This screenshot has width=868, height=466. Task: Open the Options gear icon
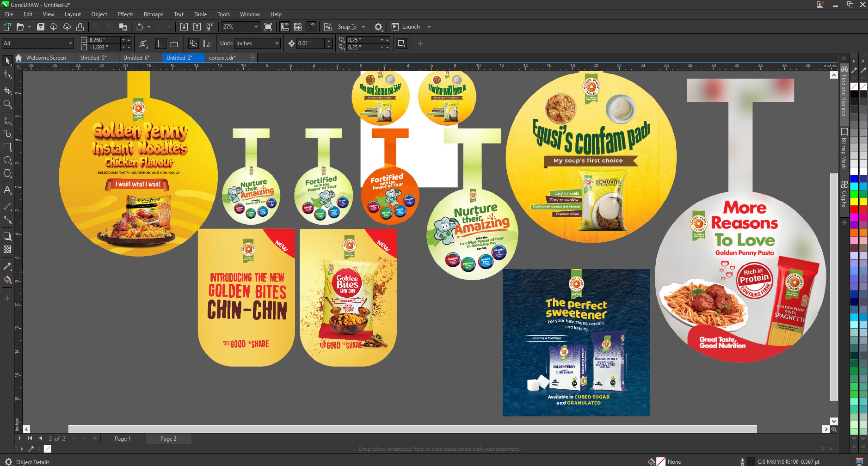coord(378,27)
